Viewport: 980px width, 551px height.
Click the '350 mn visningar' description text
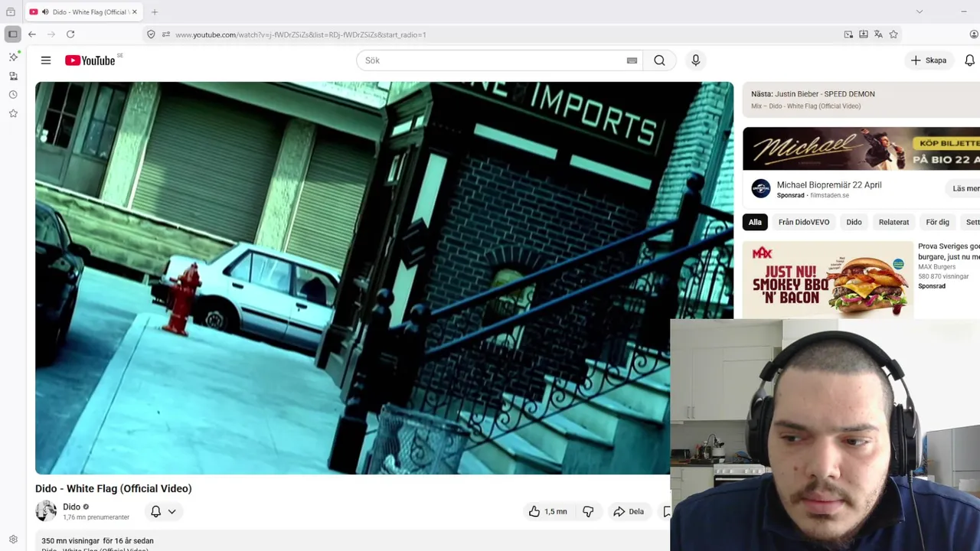click(x=70, y=541)
